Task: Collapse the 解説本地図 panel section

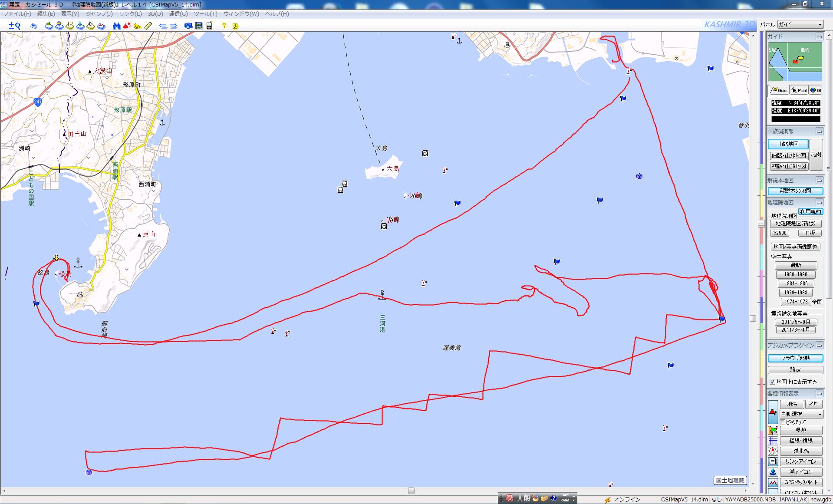Action: pyautogui.click(x=819, y=181)
